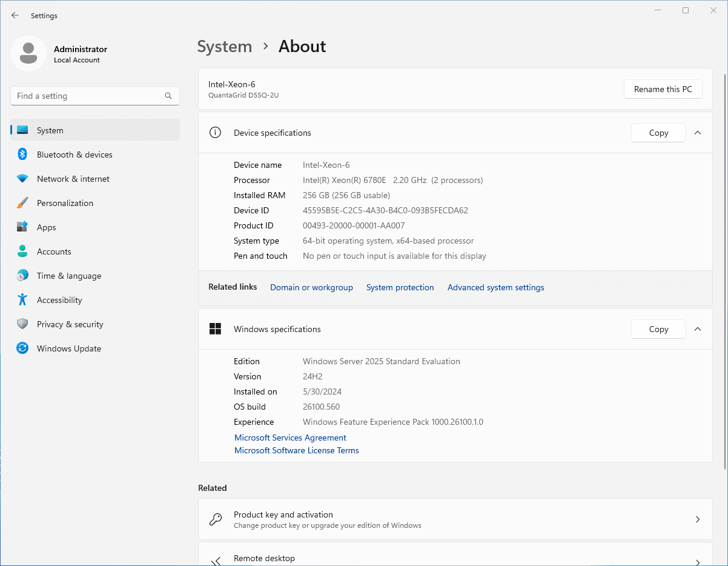This screenshot has height=566, width=728.
Task: Click the Windows Update sync icon
Action: coord(22,348)
